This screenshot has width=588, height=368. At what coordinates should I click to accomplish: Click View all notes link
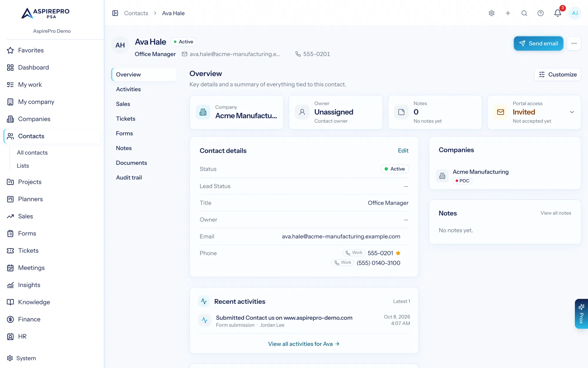tap(556, 213)
